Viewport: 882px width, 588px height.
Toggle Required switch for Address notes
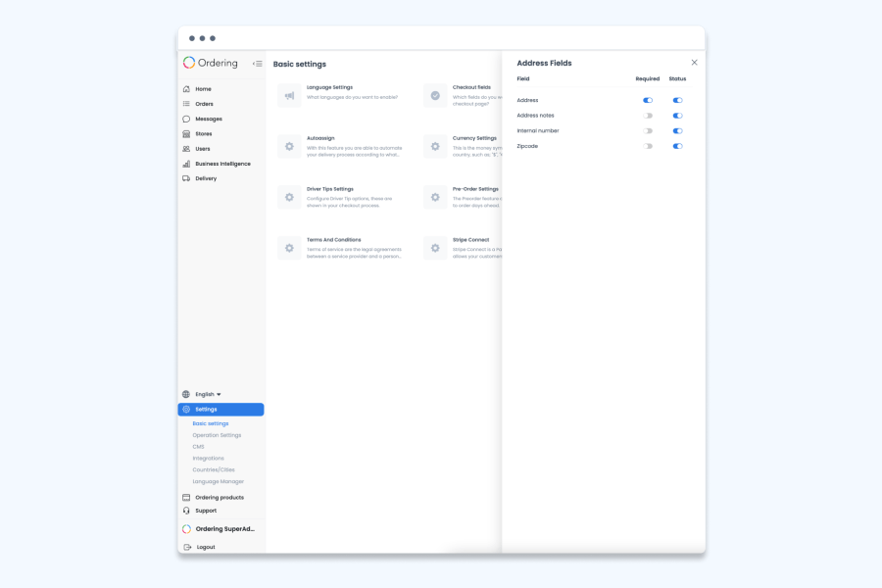click(648, 115)
